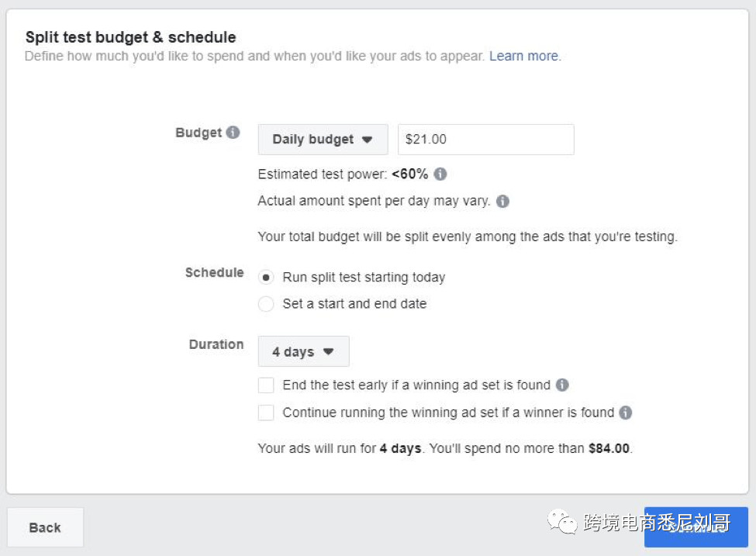Check 'Continue running the winning ad set if a winner is found'
Viewport: 756px width, 556px height.
click(266, 412)
